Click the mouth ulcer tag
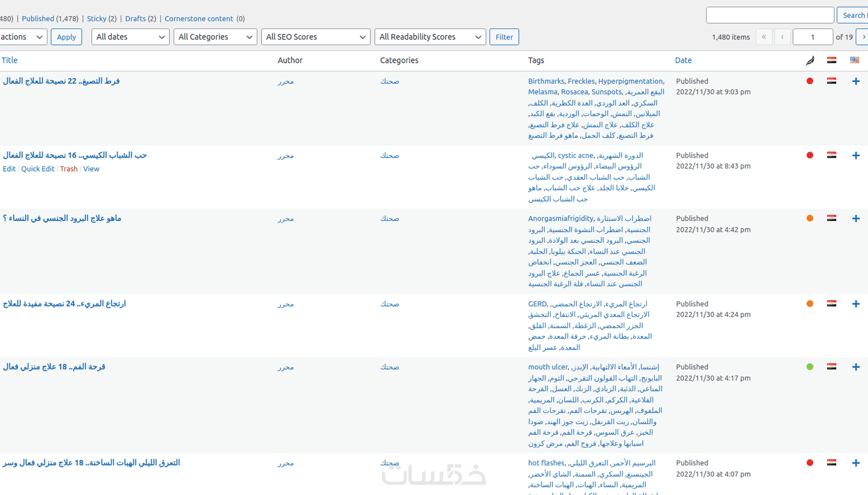The height and width of the screenshot is (495, 868). (x=548, y=367)
